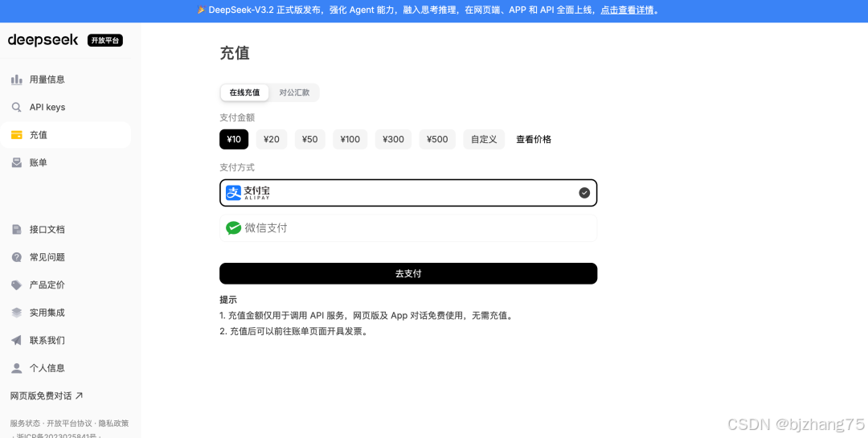Select 微信支付 payment method
This screenshot has height=438, width=868.
[x=408, y=228]
